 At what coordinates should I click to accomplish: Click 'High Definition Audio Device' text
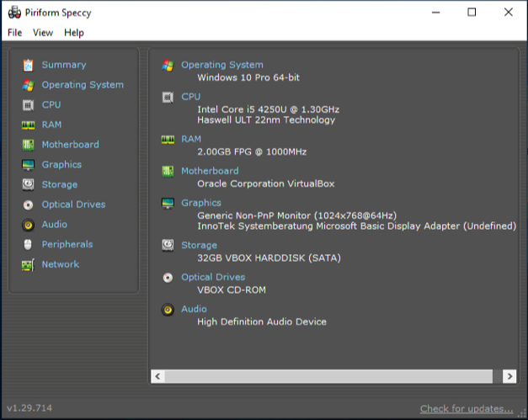click(262, 322)
